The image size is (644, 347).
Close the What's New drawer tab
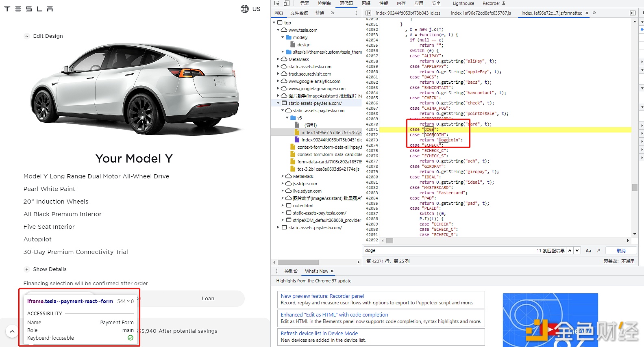coord(332,271)
